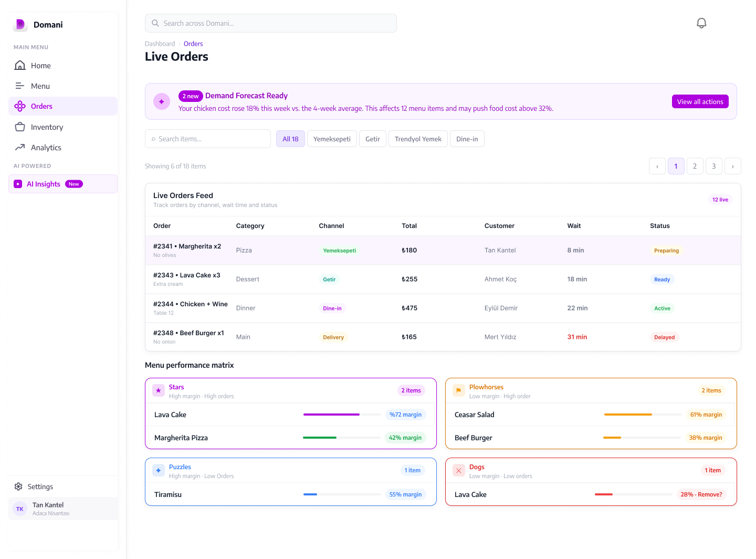This screenshot has width=756, height=559.
Task: Click the Stars quadrant star icon
Action: point(159,390)
